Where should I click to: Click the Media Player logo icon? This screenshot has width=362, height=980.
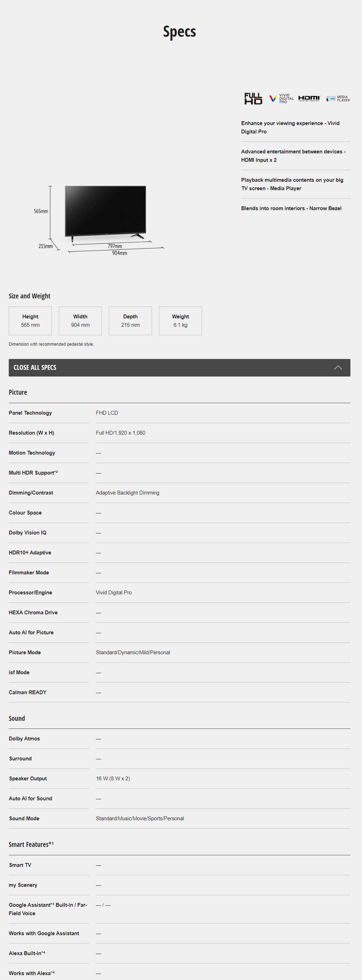coord(338,99)
